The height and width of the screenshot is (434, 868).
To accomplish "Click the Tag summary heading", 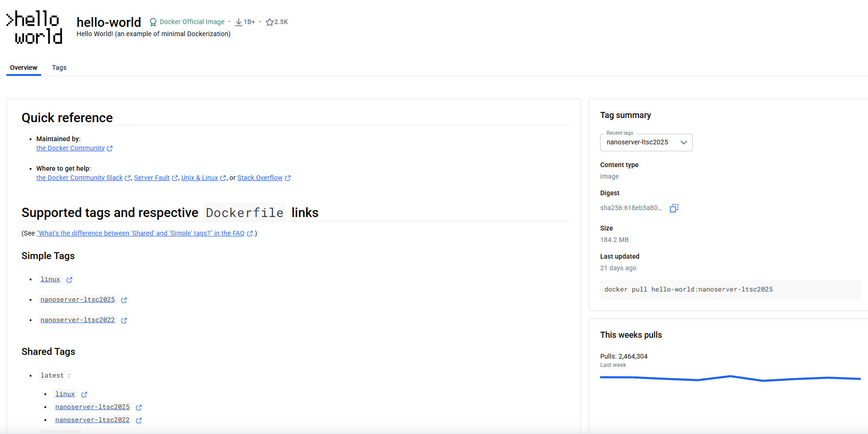I will (x=626, y=115).
